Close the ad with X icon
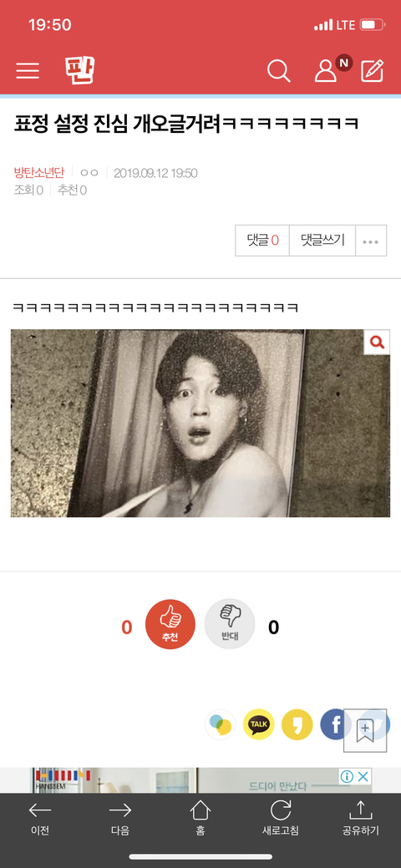 click(363, 777)
